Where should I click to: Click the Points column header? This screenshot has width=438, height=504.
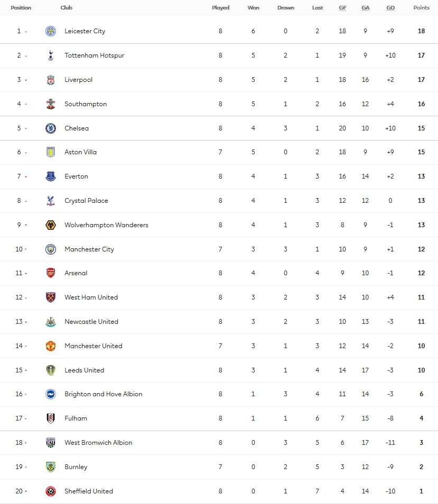coord(421,8)
